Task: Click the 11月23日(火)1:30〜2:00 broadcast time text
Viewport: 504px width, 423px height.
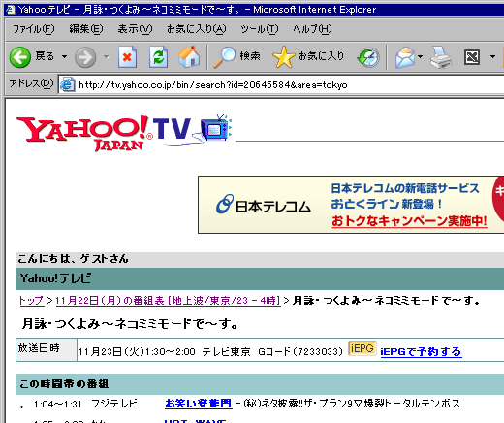Action: point(137,351)
